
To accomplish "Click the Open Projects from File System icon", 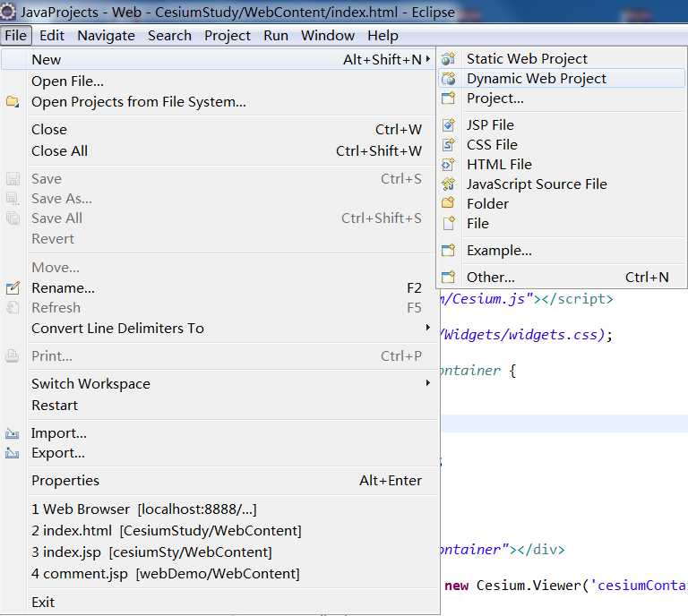I will pos(13,102).
